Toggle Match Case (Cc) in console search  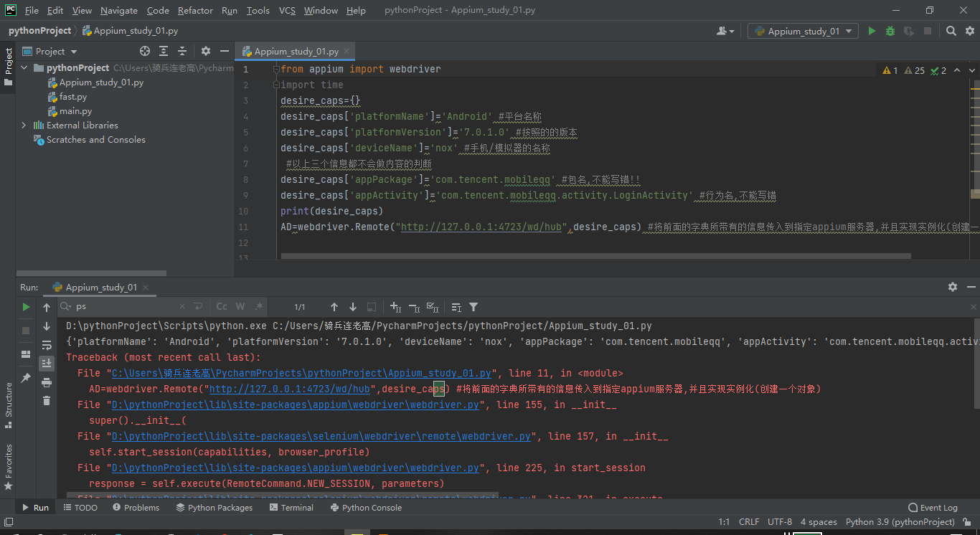(x=222, y=306)
